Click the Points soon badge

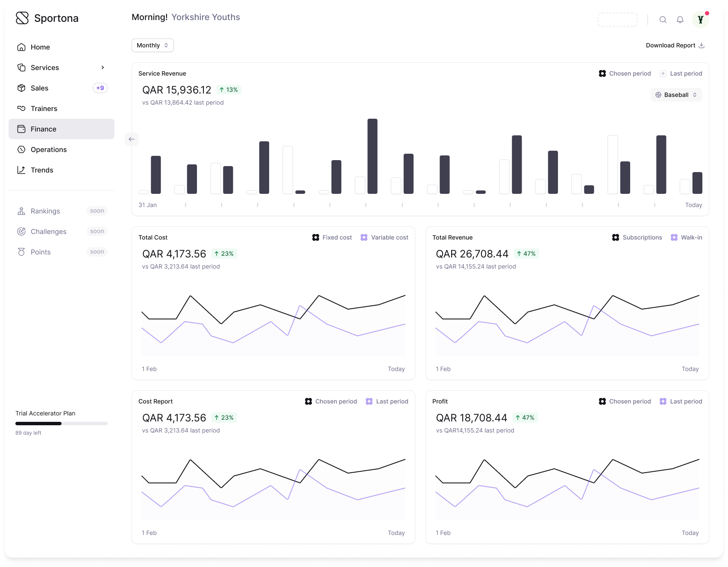(97, 252)
